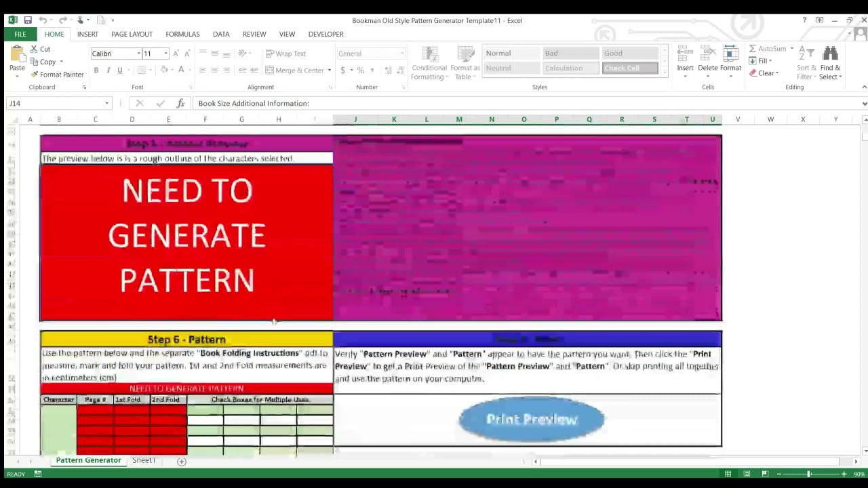Image resolution: width=868 pixels, height=488 pixels.
Task: Apply the Neutral cell style
Action: (511, 68)
